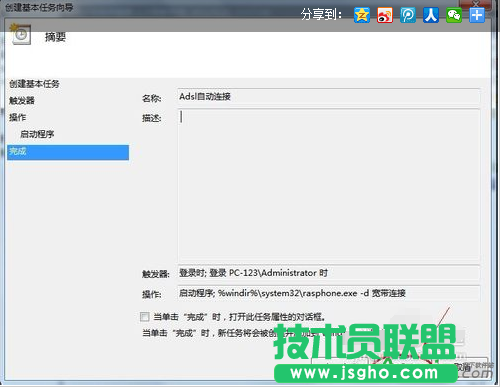Image resolution: width=501 pixels, height=389 pixels.
Task: Click the action field with rasphone.exe
Action: coord(329,293)
